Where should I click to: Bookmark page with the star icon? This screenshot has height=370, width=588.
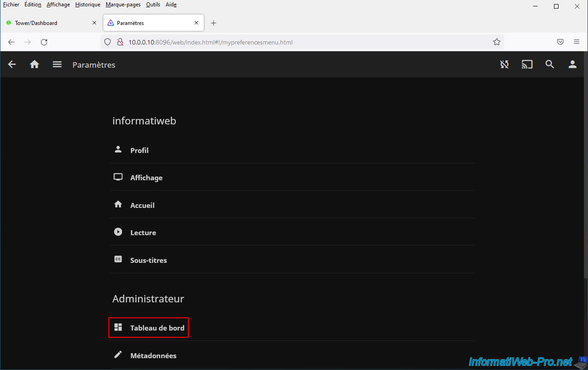pyautogui.click(x=496, y=42)
